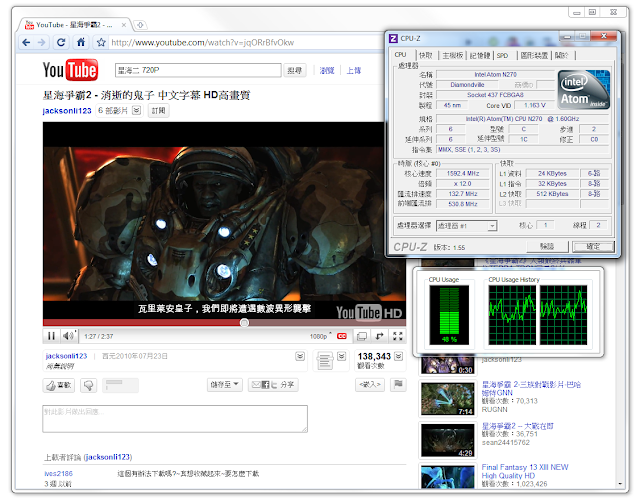The width and height of the screenshot is (640, 500).
Task: Open the 4:29 related video thumbnail
Action: point(447,440)
